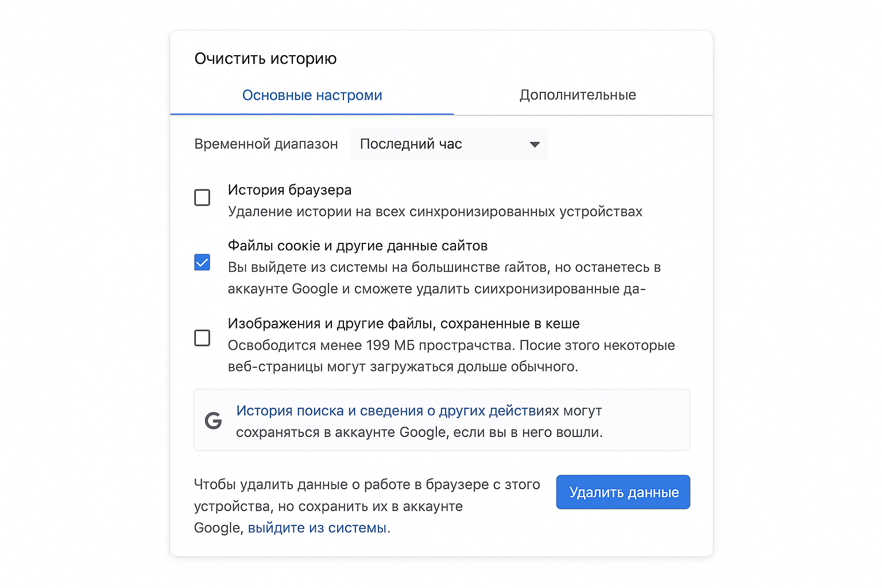The width and height of the screenshot is (882, 588).
Task: Open the Временной диапазон dropdown
Action: pos(449,144)
